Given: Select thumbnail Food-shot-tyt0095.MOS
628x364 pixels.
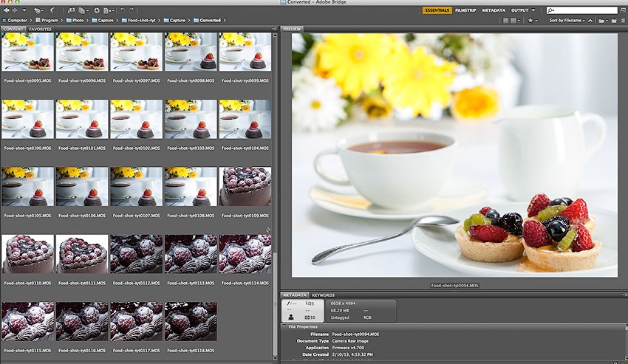Looking at the screenshot, I should click(27, 52).
